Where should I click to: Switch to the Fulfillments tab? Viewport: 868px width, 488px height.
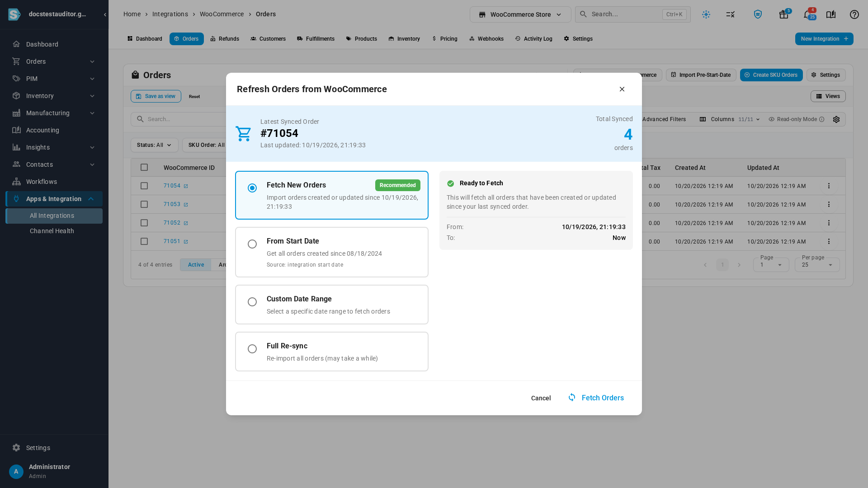pos(316,39)
